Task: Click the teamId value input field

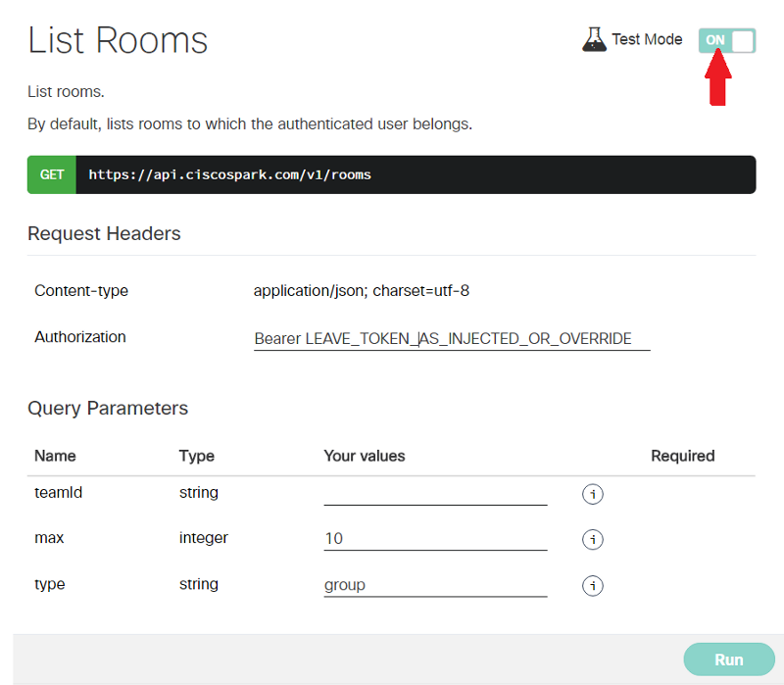Action: [x=435, y=495]
